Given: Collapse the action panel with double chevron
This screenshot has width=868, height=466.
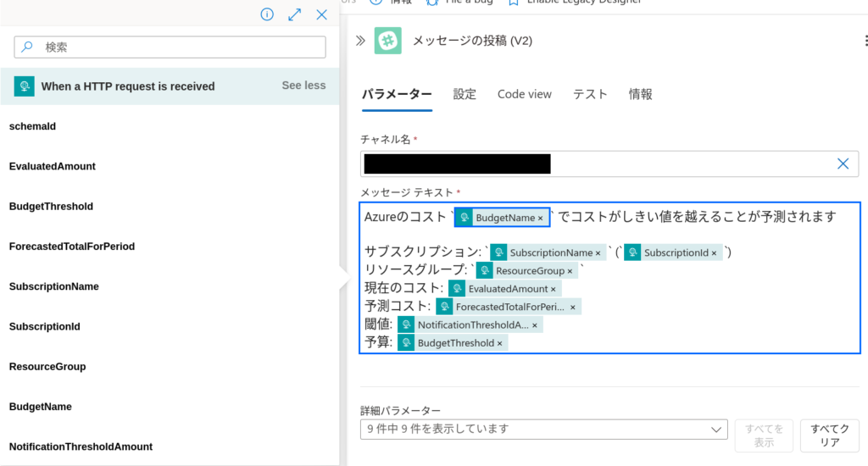Looking at the screenshot, I should [x=360, y=41].
